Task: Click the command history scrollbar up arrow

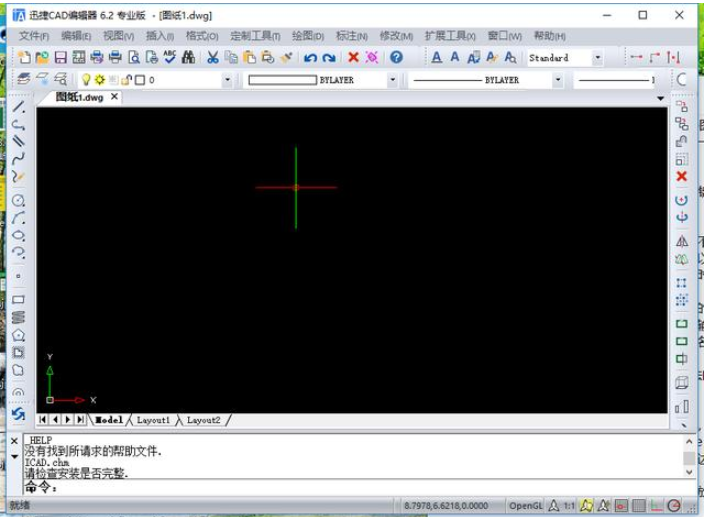Action: tap(689, 441)
